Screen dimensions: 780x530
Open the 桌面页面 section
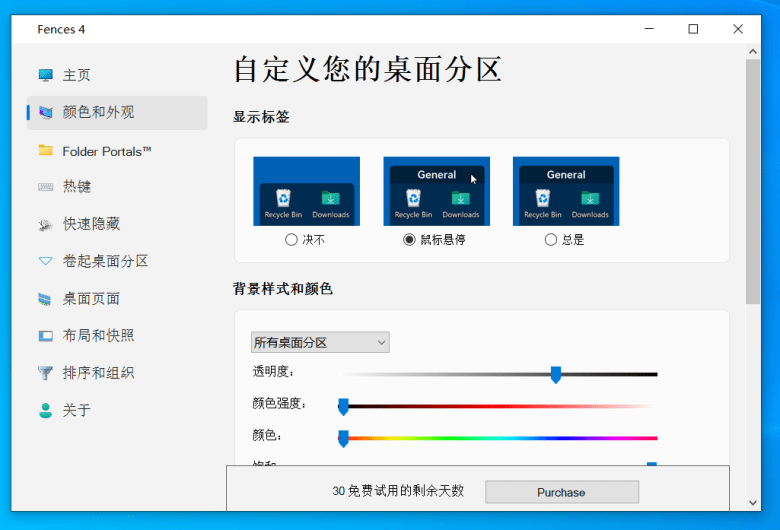tap(117, 299)
